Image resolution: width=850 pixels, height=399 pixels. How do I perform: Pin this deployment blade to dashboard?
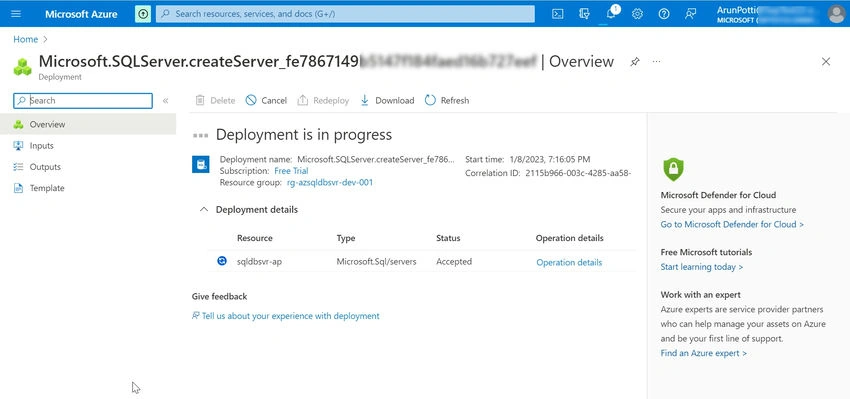click(x=635, y=62)
